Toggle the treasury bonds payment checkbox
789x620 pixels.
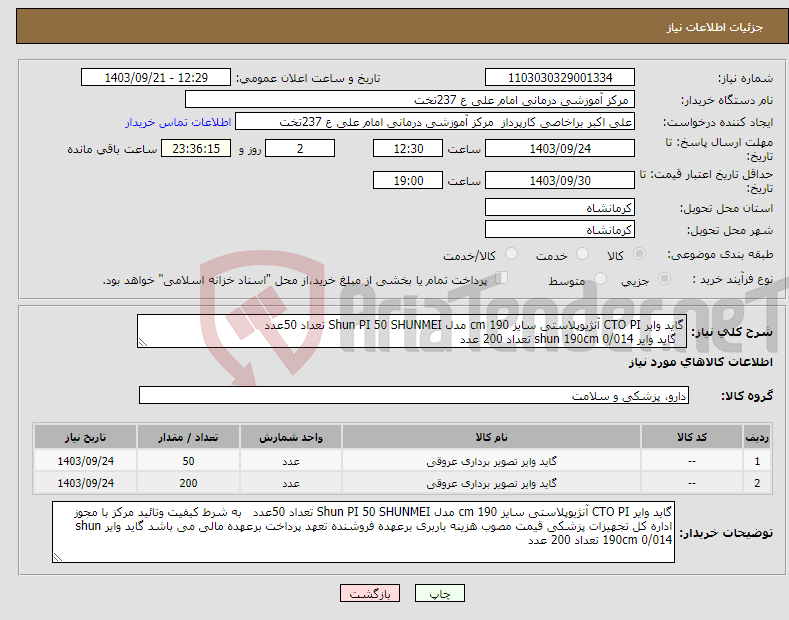[501, 278]
